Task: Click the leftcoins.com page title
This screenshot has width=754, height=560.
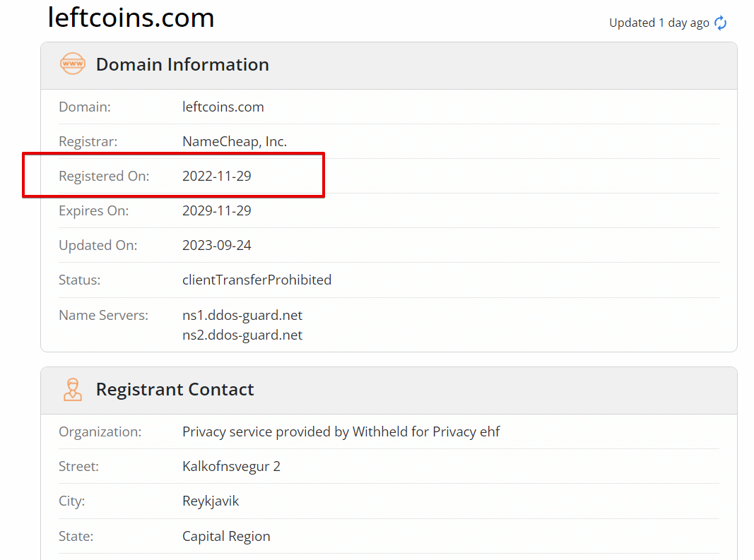Action: [x=131, y=18]
